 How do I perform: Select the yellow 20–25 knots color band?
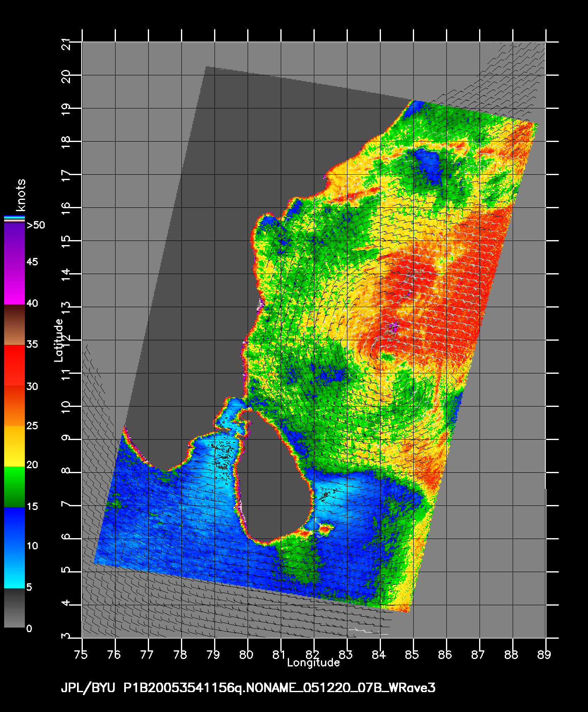point(14,446)
